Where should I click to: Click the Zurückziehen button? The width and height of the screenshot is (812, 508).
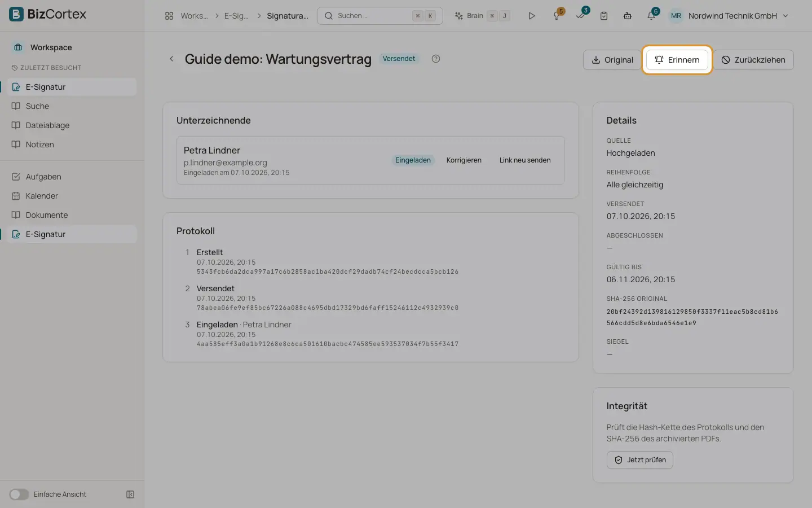(753, 60)
